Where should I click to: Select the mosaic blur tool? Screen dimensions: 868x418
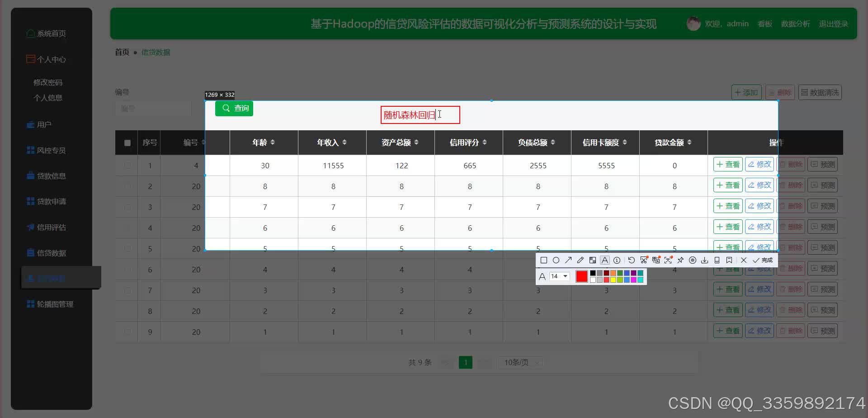coord(593,260)
